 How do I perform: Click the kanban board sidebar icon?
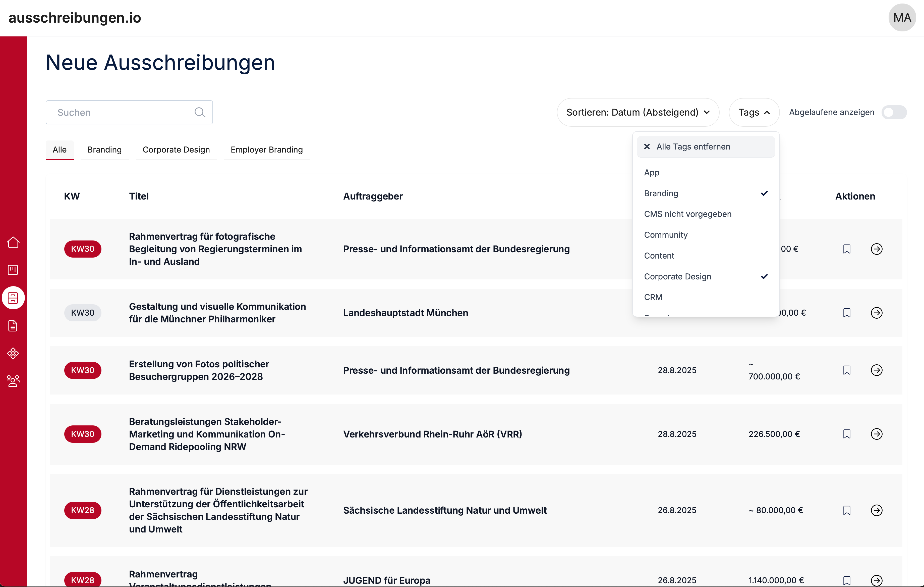point(13,270)
